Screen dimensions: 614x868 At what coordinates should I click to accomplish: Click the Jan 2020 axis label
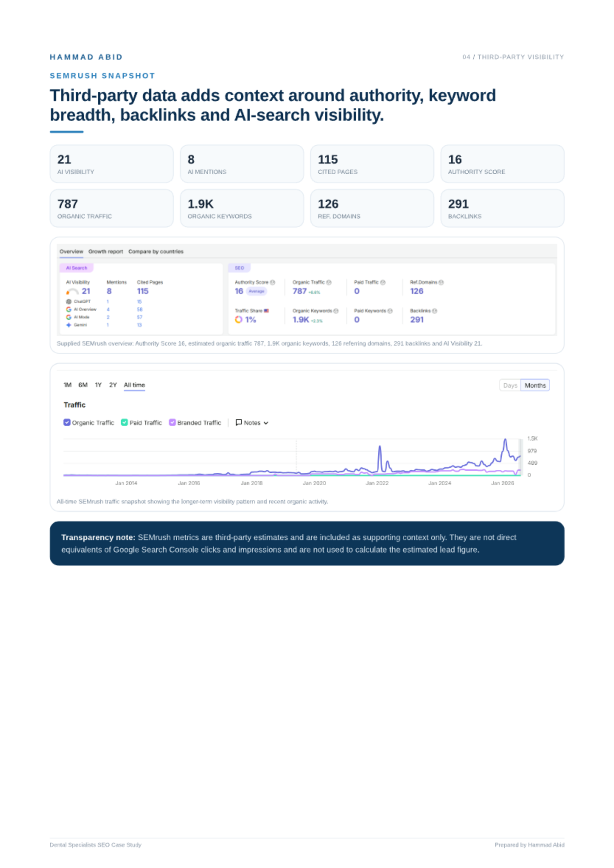tap(314, 483)
